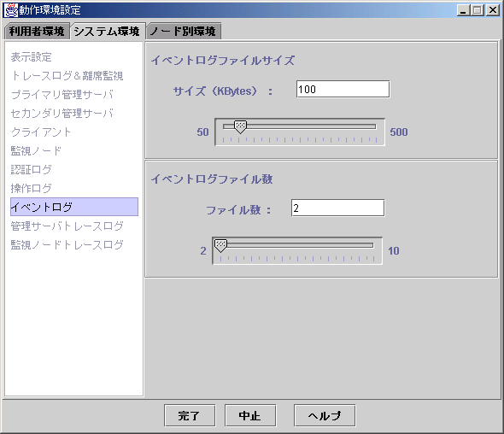Viewport: 504px width, 434px height.
Task: Open 監視ノードトレースログ settings
Action: 67,244
